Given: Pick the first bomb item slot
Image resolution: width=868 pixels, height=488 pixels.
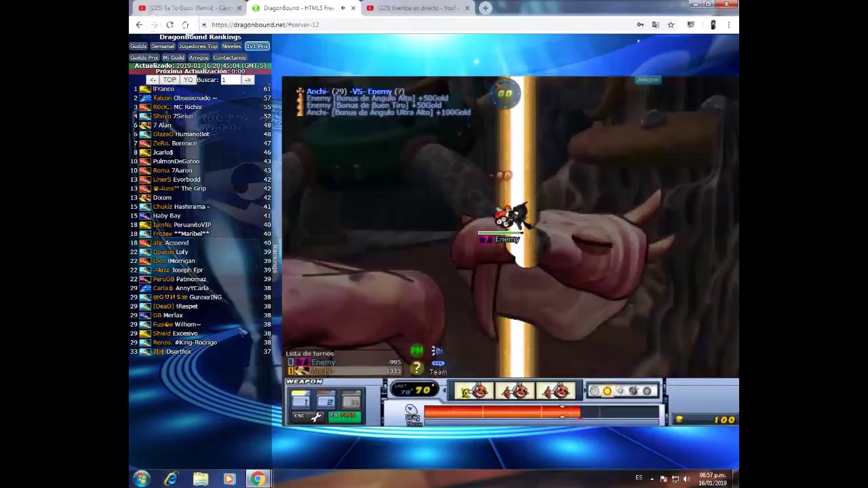Looking at the screenshot, I should pyautogui.click(x=475, y=391).
